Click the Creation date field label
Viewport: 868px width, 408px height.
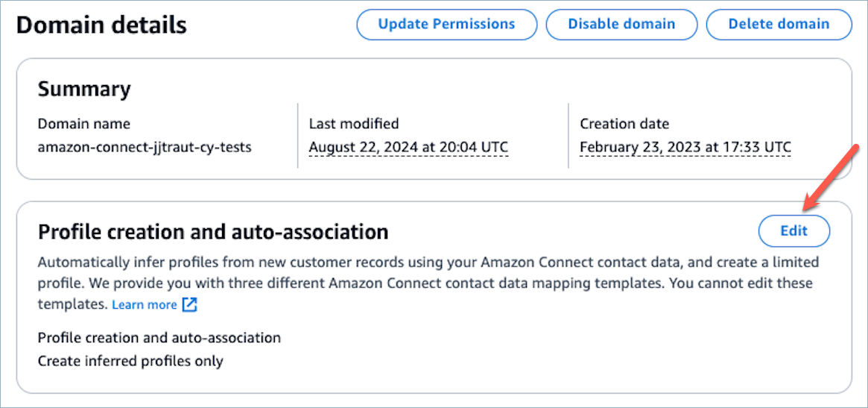click(x=624, y=124)
